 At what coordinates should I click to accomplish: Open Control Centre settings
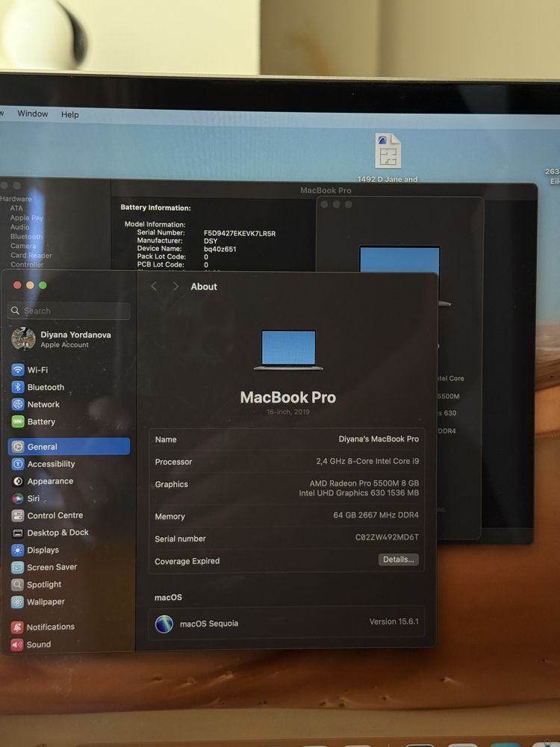click(47, 515)
